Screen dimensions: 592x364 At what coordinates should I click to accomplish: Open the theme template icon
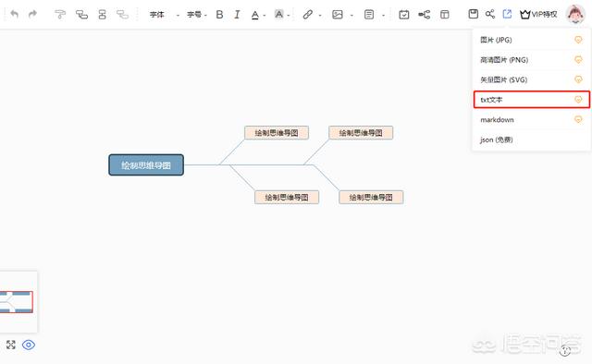[445, 15]
